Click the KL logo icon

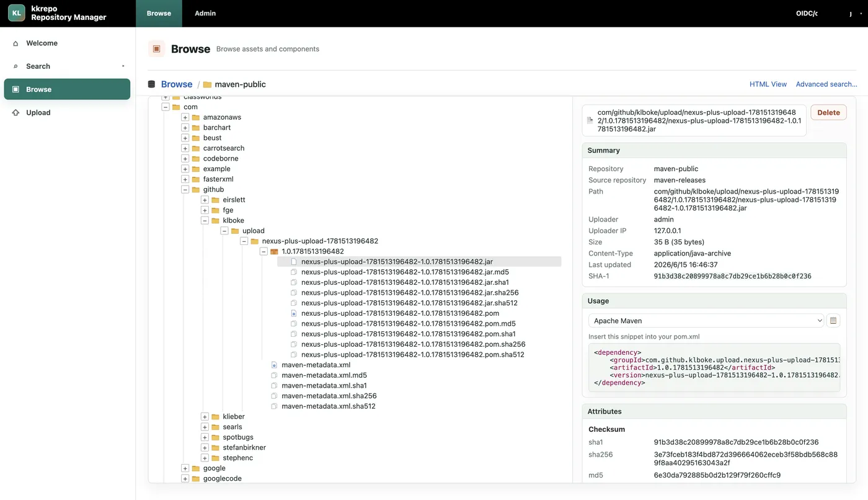[x=17, y=13]
